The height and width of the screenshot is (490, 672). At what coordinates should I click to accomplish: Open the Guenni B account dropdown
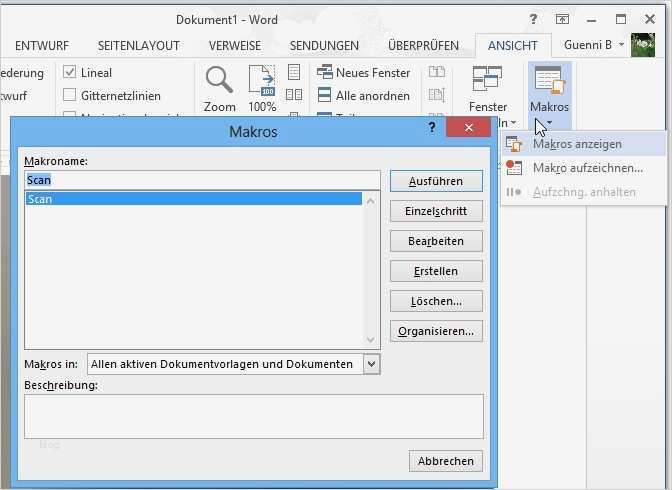tap(621, 45)
